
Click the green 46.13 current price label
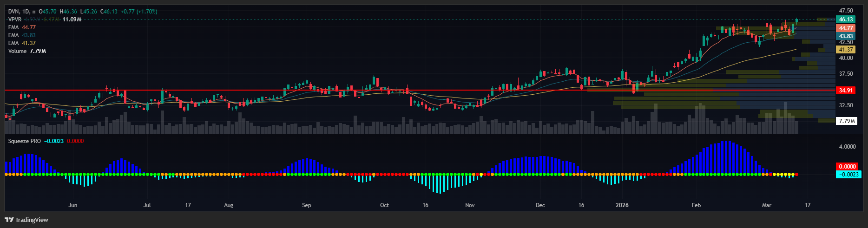point(846,20)
